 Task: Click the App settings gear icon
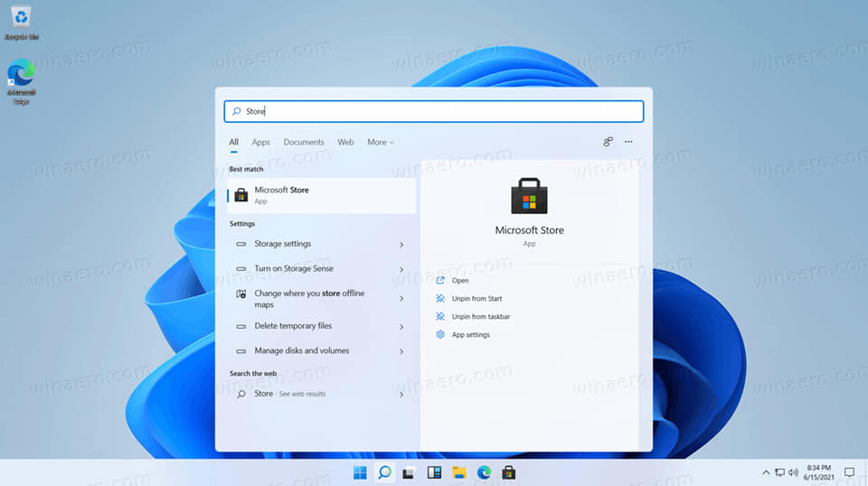(440, 334)
